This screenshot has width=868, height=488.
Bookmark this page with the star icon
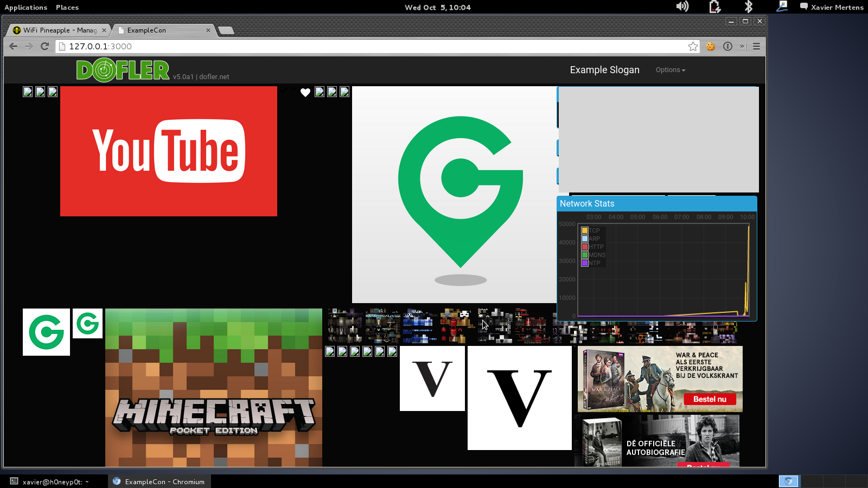coord(693,47)
